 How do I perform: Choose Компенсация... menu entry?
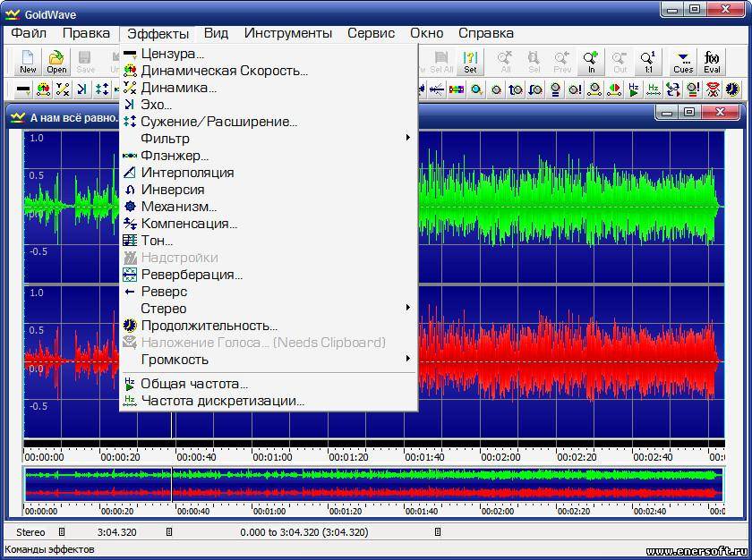tap(269, 224)
